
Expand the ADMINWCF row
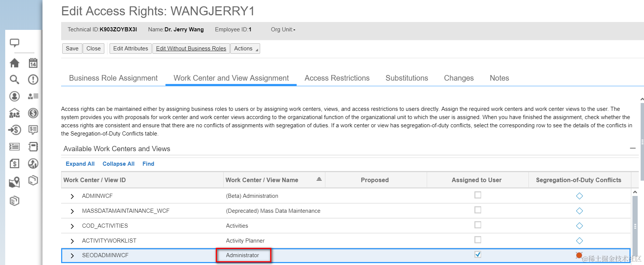(72, 196)
